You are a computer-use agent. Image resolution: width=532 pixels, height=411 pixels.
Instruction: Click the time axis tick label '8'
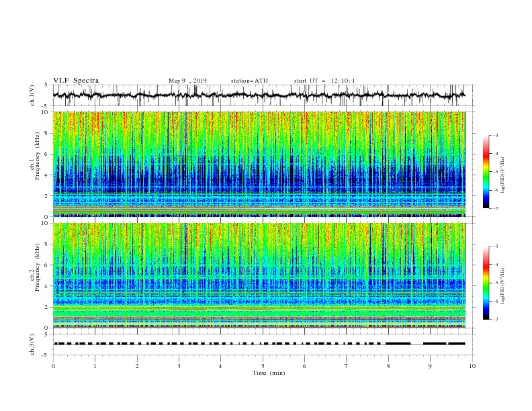tap(388, 366)
